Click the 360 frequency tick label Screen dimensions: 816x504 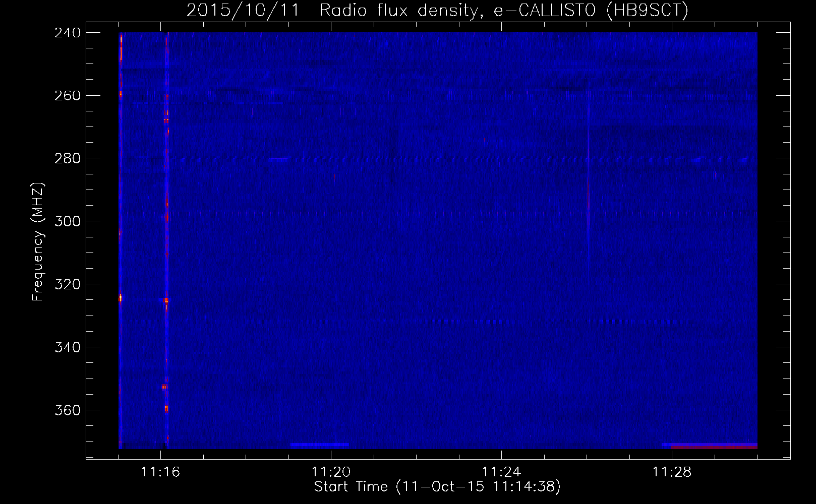coord(68,410)
